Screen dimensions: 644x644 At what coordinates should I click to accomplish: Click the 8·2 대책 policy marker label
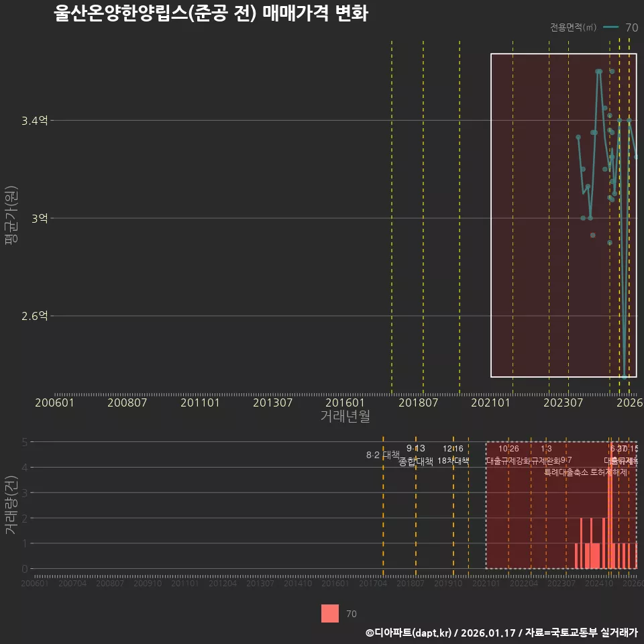point(382,455)
